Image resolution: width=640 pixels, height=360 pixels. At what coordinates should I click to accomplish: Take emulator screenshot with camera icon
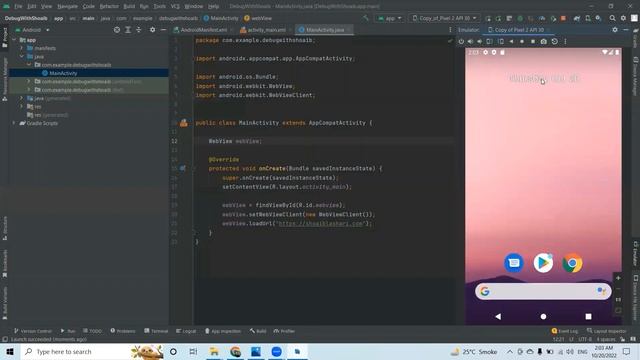pyautogui.click(x=544, y=41)
